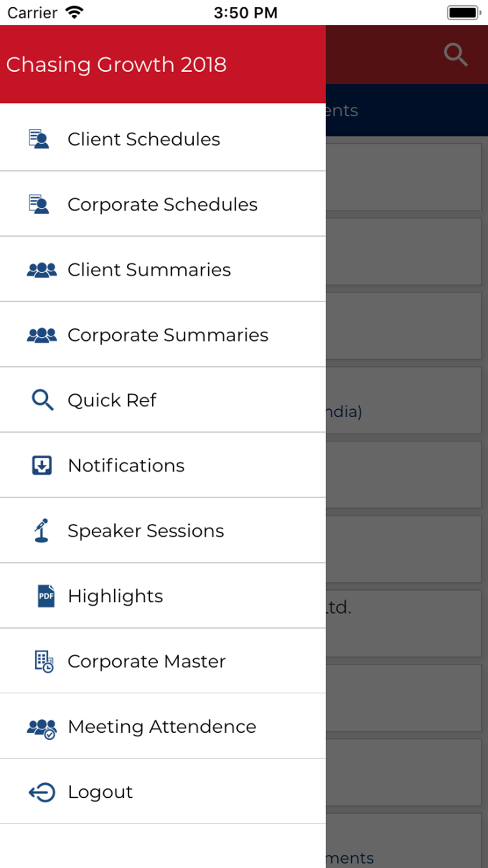Tap the Client Summaries people icon
488x868 pixels.
[41, 270]
